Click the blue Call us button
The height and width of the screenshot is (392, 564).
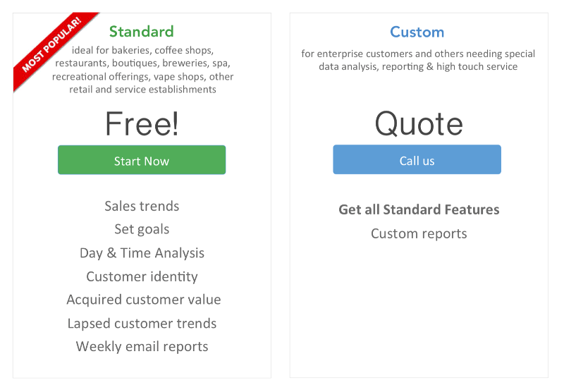click(x=417, y=159)
